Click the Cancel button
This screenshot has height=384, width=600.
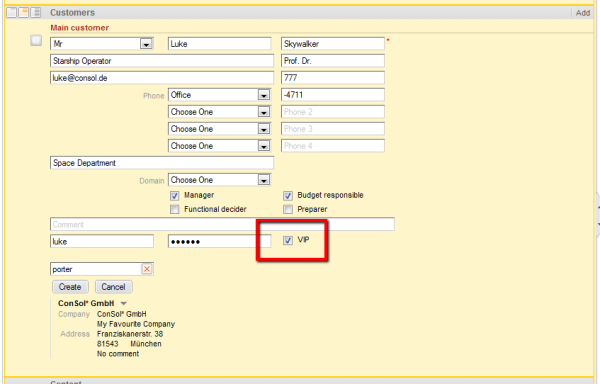point(113,287)
